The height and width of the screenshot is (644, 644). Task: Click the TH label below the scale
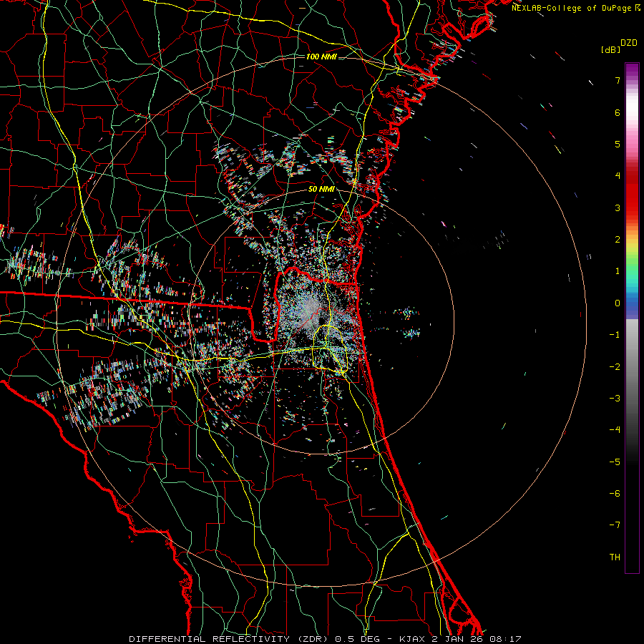[x=614, y=557]
